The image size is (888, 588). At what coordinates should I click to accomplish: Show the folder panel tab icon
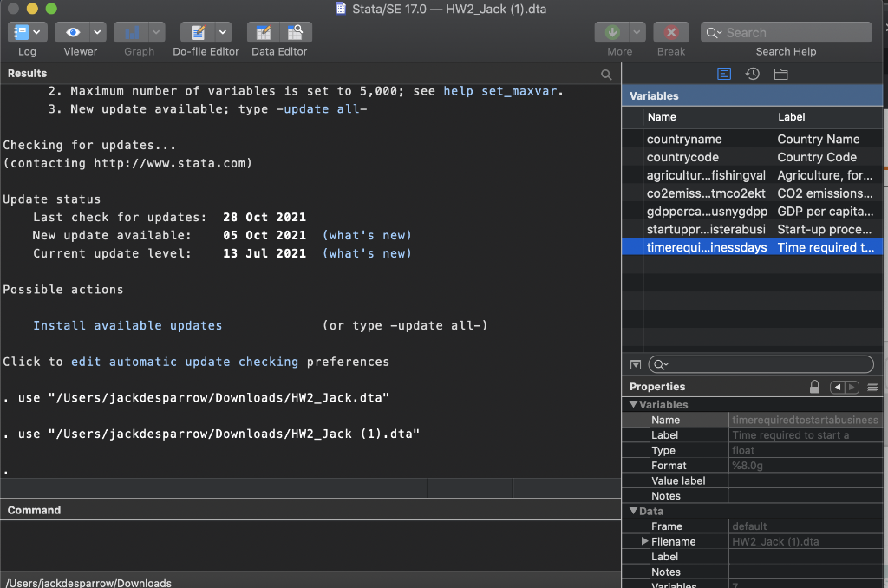781,74
